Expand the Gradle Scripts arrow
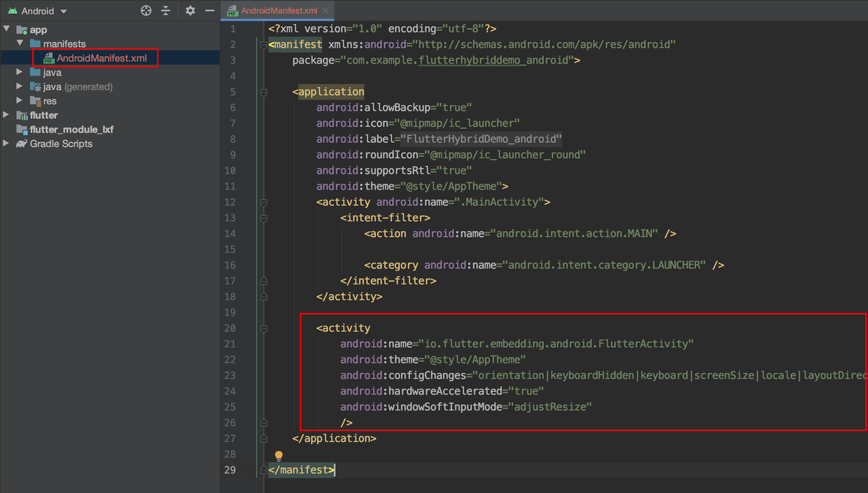This screenshot has height=493, width=868. pyautogui.click(x=6, y=144)
